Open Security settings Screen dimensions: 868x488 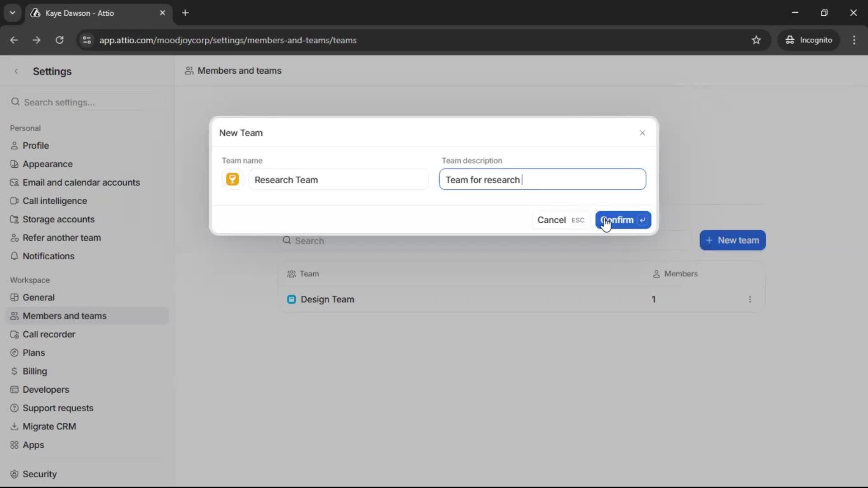[39, 474]
